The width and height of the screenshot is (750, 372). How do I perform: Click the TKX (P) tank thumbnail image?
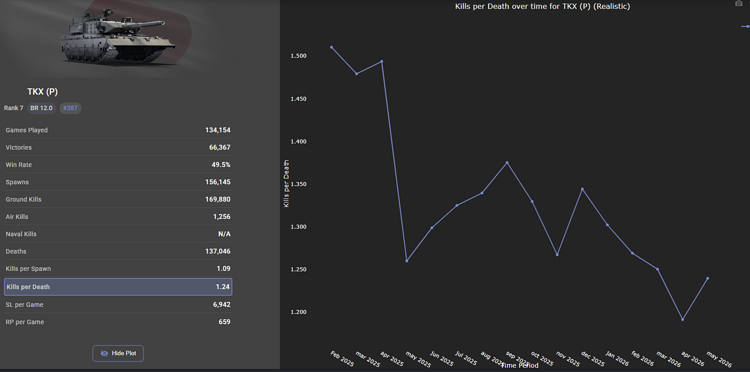click(118, 37)
